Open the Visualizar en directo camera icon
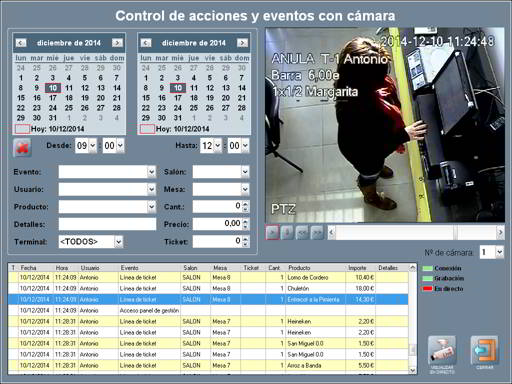This screenshot has width=512, height=384. 442,351
